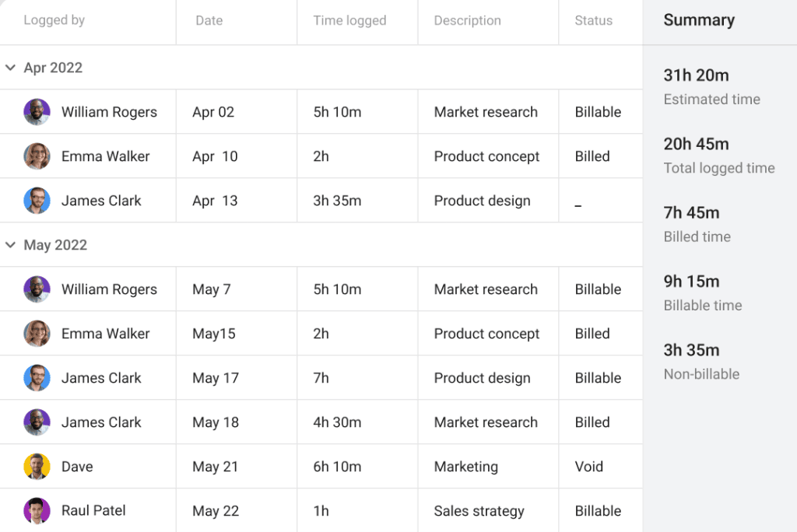Click the Billed status on Emma Walker's Apr entry
797x532 pixels.
click(x=592, y=156)
